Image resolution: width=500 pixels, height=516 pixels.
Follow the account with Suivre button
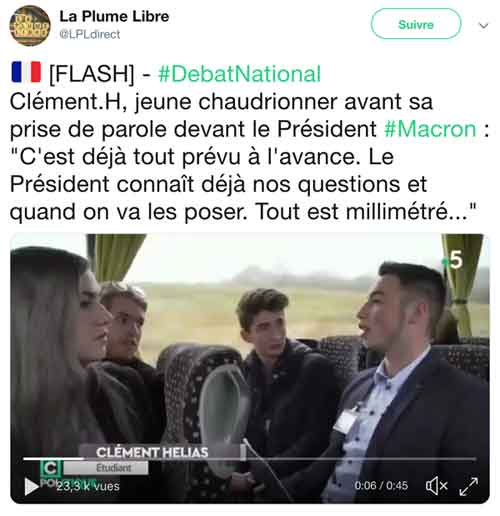416,24
